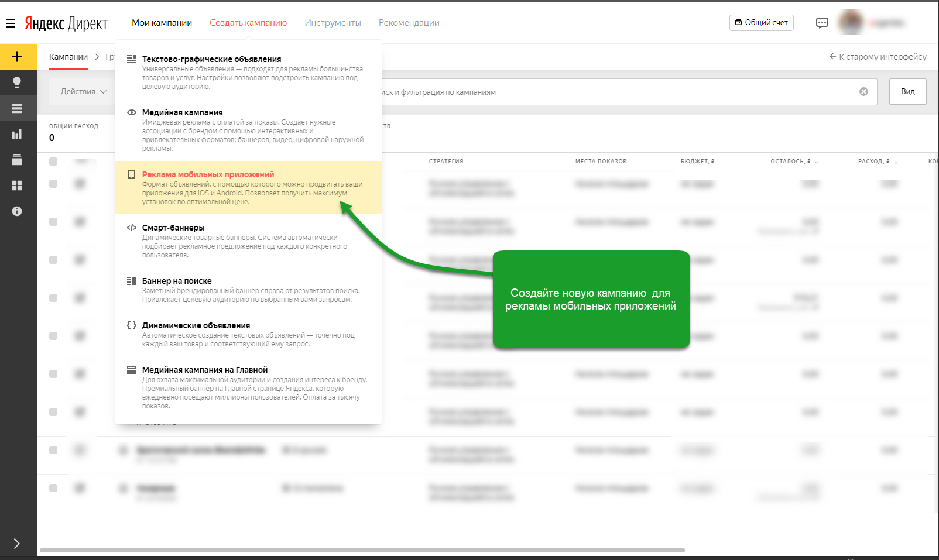Expand the Действия dropdown

(83, 92)
